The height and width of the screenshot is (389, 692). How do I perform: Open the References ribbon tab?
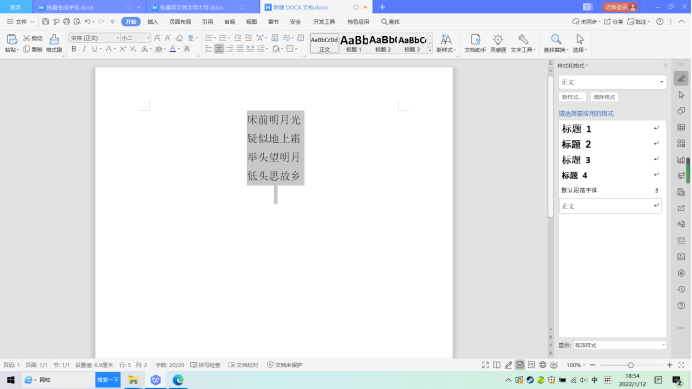point(207,22)
